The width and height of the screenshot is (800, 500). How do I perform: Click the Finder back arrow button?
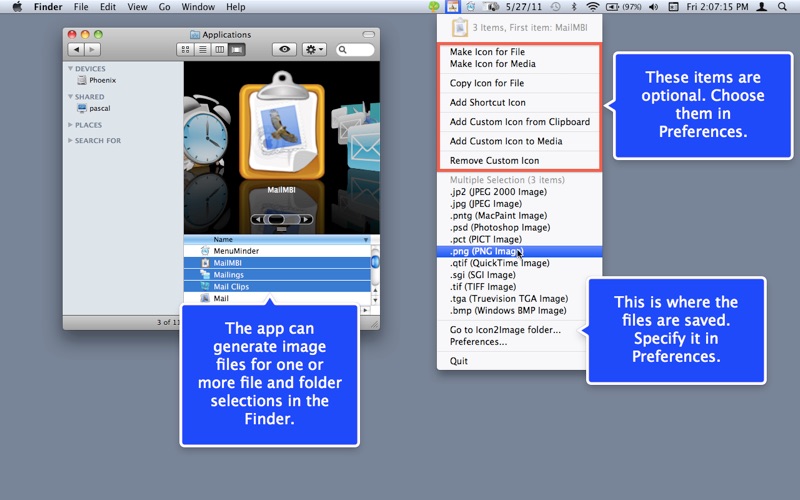tap(76, 49)
